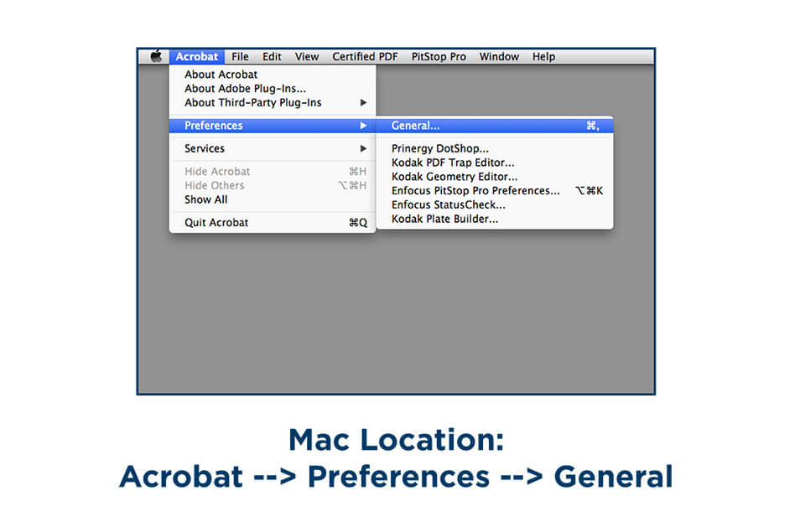Open Kodak Geometry Editor... preferences
This screenshot has height=532, width=805.
(495, 177)
